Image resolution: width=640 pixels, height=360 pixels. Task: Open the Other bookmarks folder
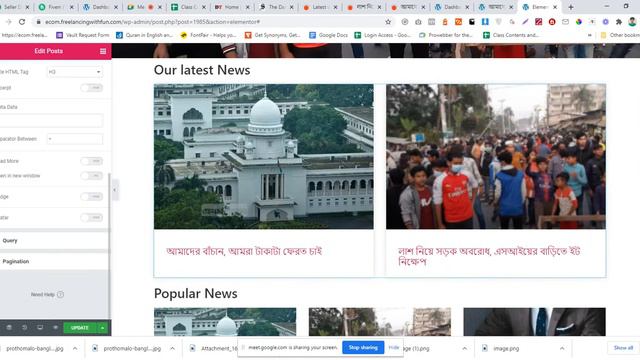tap(620, 35)
